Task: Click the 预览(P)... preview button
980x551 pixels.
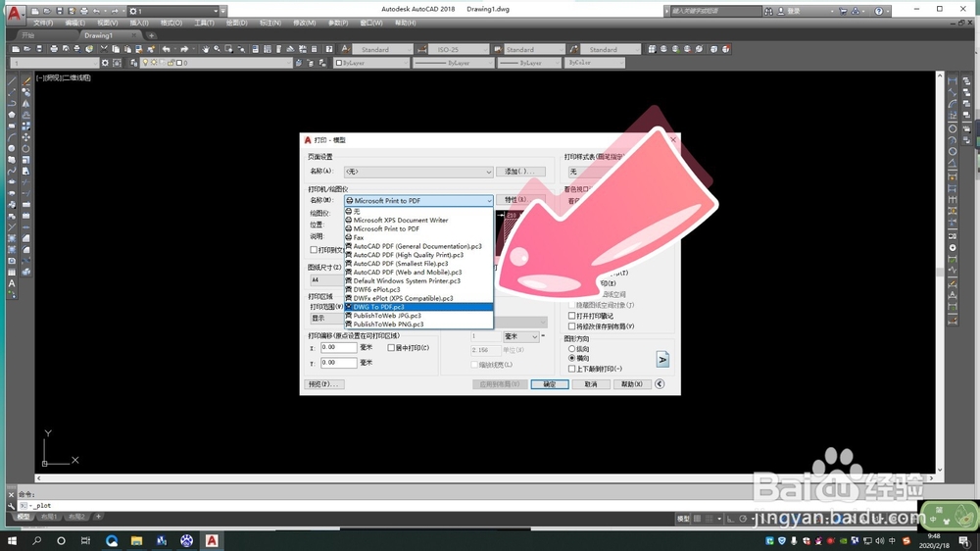Action: coord(323,384)
